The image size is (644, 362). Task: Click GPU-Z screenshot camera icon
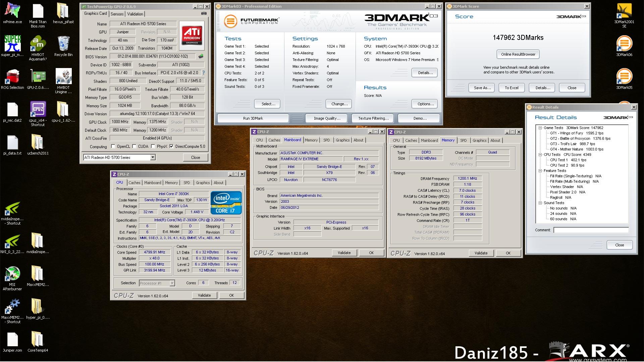point(204,13)
